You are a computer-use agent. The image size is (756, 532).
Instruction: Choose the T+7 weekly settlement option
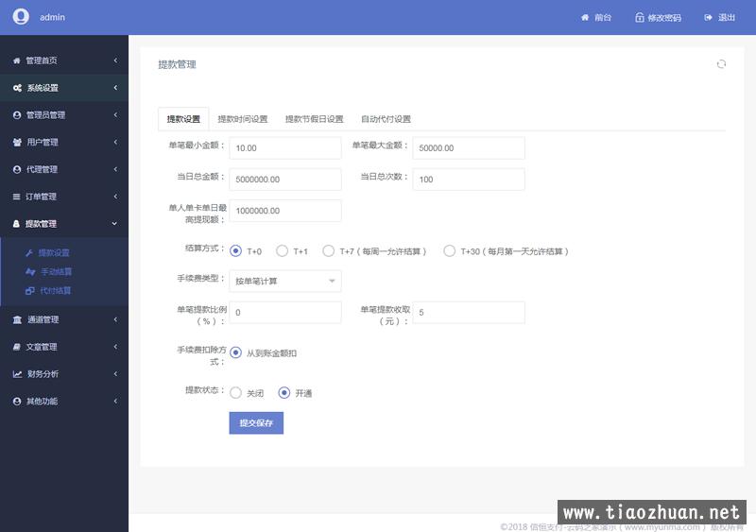[x=329, y=251]
